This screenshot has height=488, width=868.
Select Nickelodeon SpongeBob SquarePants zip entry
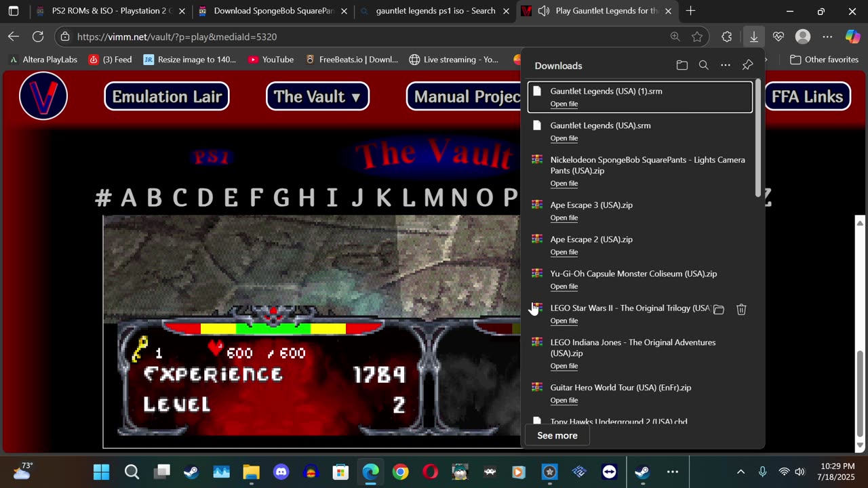pos(640,171)
